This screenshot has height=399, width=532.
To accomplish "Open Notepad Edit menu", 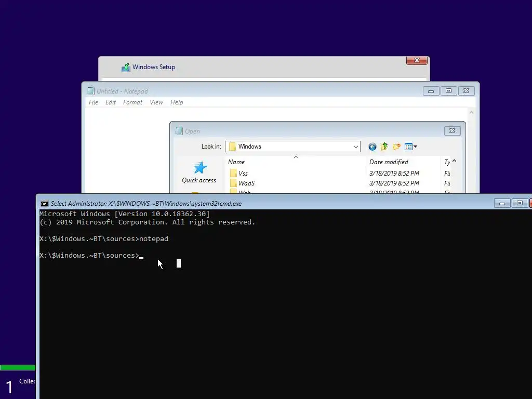I will coord(111,102).
